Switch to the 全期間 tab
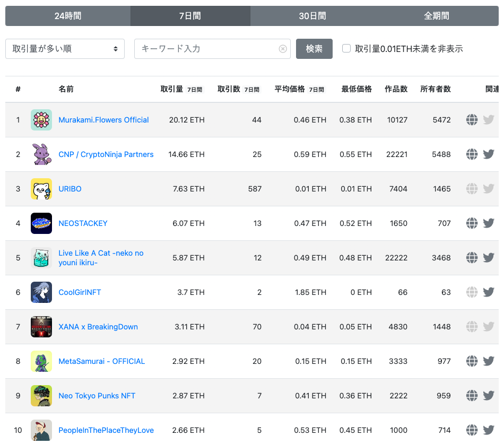 [x=437, y=16]
